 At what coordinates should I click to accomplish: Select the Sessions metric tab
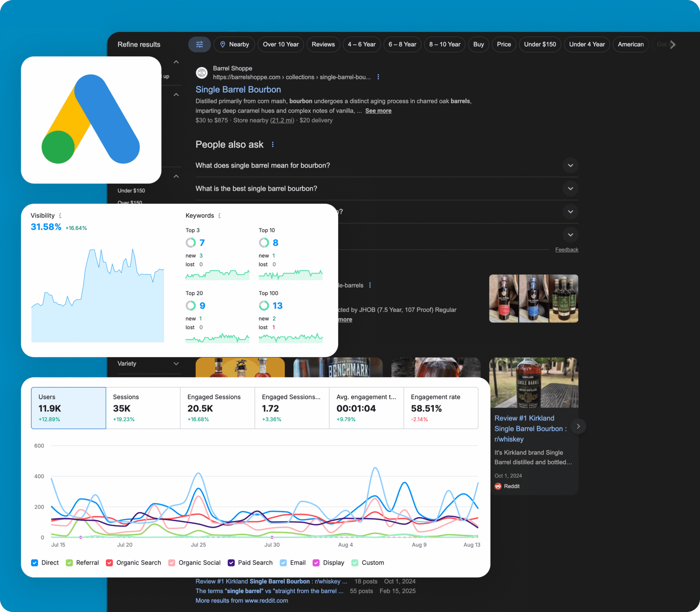[143, 408]
